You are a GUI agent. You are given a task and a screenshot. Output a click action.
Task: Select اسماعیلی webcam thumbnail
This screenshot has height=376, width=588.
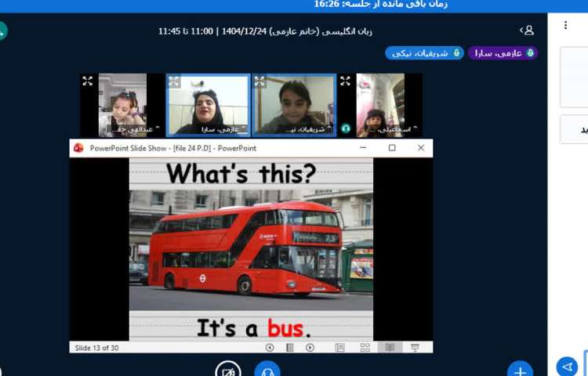[x=380, y=105]
